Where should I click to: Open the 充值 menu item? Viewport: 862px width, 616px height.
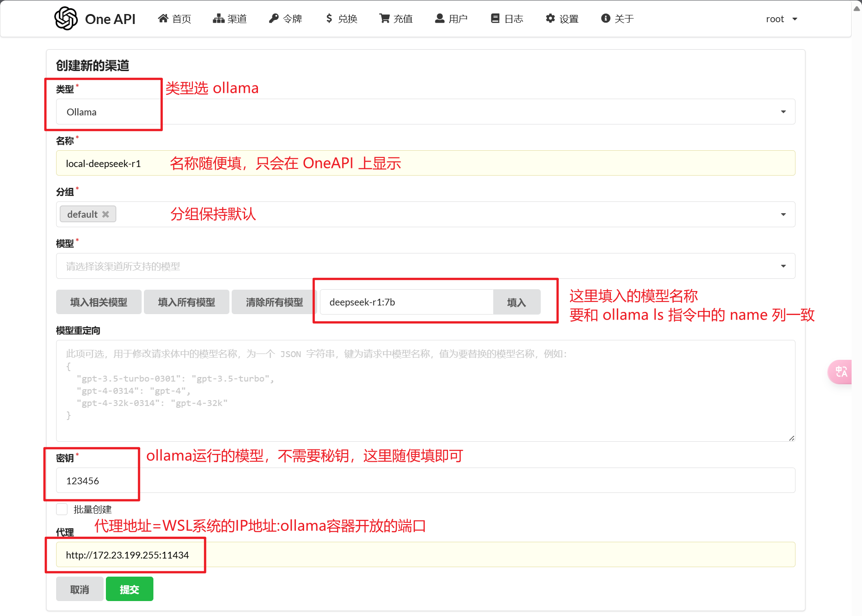coord(396,19)
